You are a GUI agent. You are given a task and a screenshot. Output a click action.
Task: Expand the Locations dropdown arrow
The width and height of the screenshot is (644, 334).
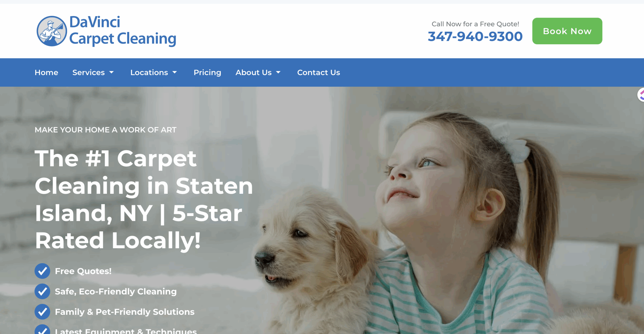(175, 73)
